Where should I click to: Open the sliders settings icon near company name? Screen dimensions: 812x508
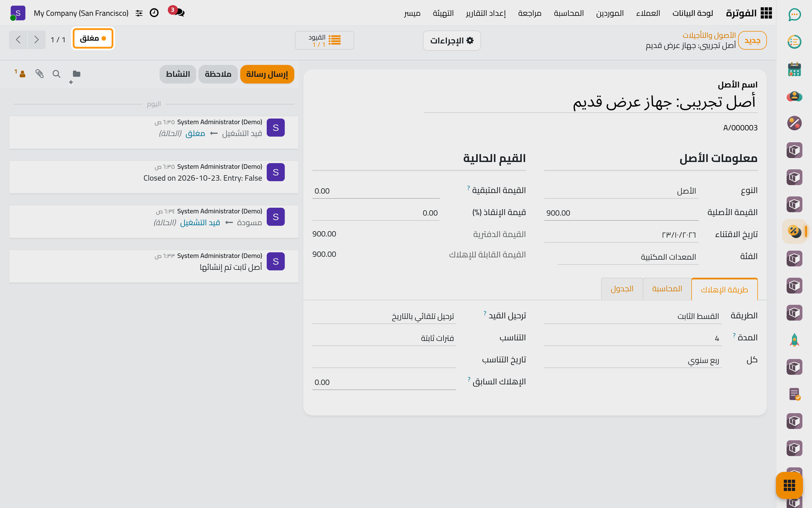click(139, 13)
